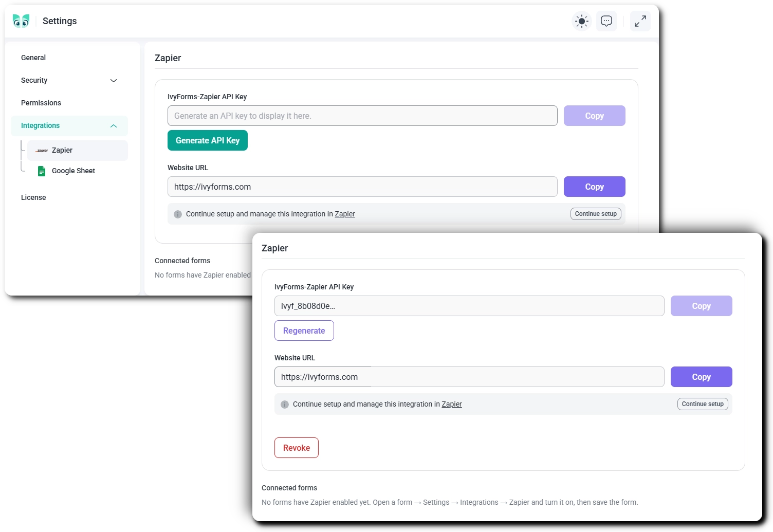This screenshot has width=773, height=532.
Task: Click Revoke button
Action: (x=297, y=448)
